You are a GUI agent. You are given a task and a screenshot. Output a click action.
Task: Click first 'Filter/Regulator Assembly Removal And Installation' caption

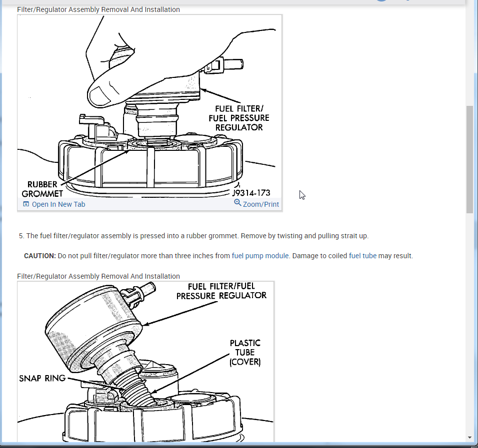point(98,10)
